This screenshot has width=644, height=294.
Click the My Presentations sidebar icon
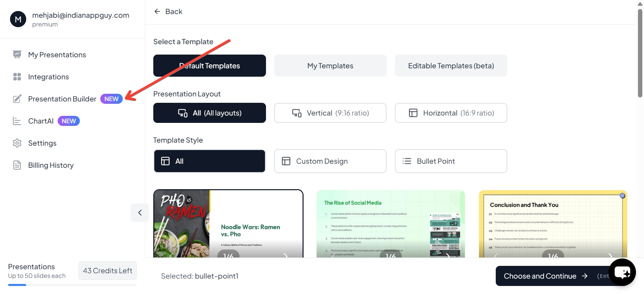[17, 55]
